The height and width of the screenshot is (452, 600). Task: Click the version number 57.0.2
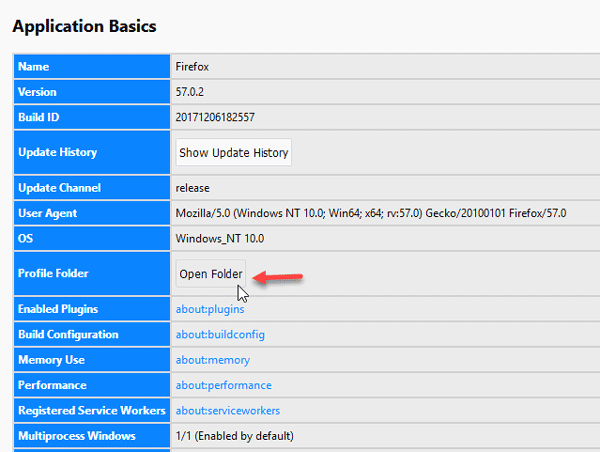coord(189,92)
